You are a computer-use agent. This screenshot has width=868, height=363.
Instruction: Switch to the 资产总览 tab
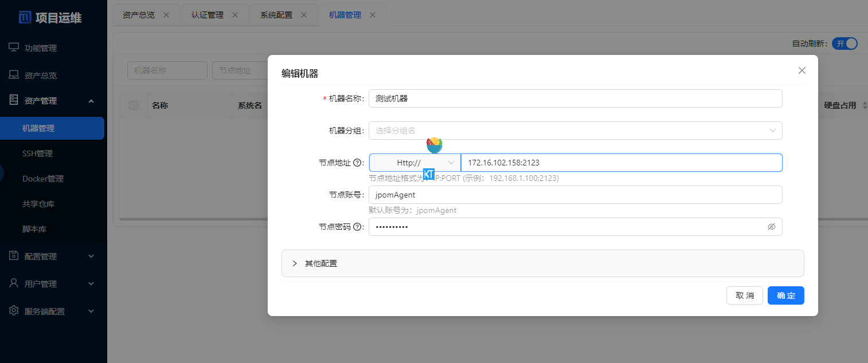tap(139, 15)
